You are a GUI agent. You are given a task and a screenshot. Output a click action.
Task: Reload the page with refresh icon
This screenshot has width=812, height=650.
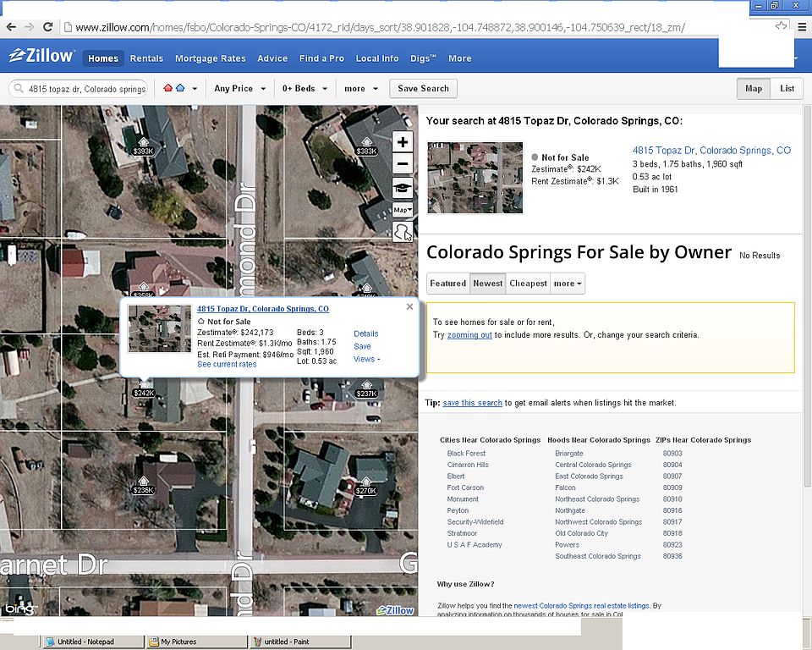point(47,27)
